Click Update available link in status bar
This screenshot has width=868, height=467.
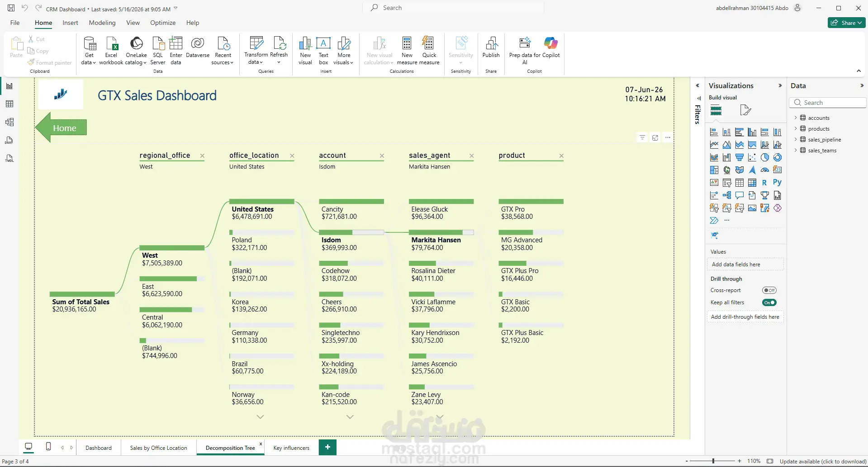(823, 461)
